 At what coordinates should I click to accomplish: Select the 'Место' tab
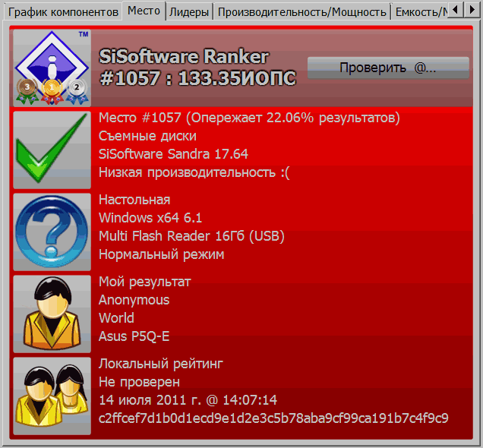144,11
